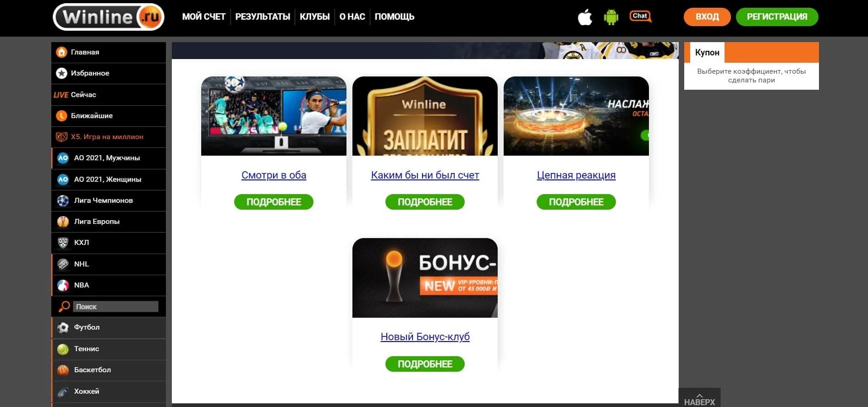
Task: Click the БОНУС NEW promo image
Action: click(x=425, y=278)
